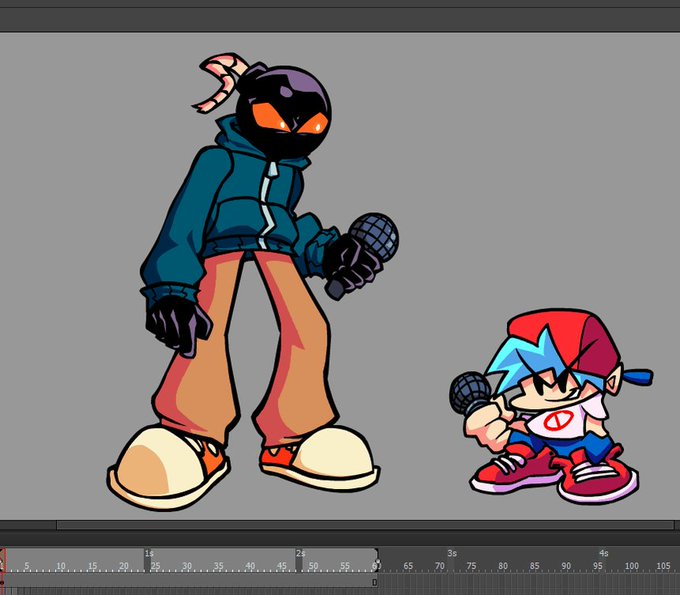Move playhead to frame 55 on ruler
The image size is (680, 595).
(345, 566)
